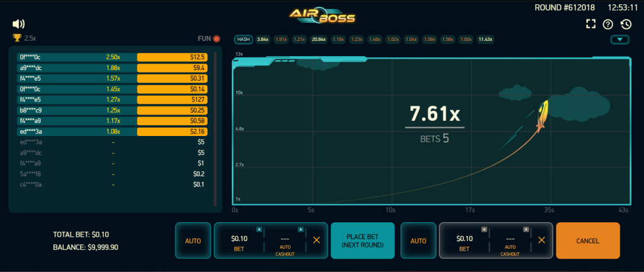The height and width of the screenshot is (272, 644).
Task: Clear the right bet panel with X
Action: click(x=541, y=240)
